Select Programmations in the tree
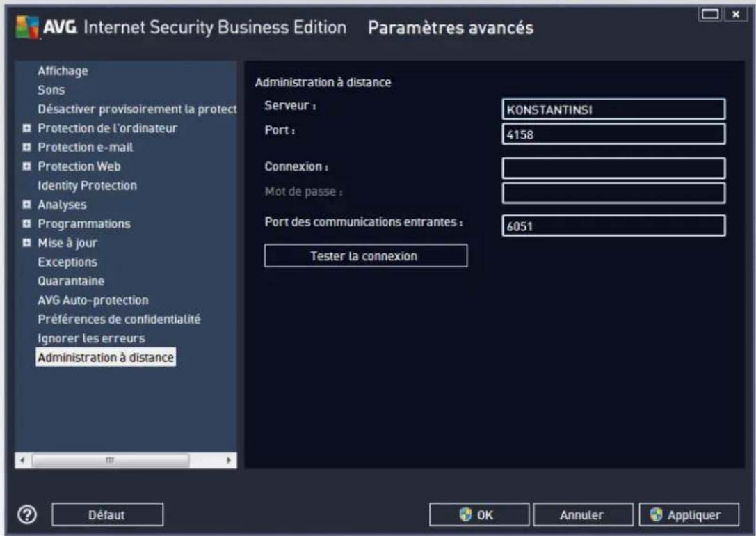The image size is (756, 536). pyautogui.click(x=84, y=224)
